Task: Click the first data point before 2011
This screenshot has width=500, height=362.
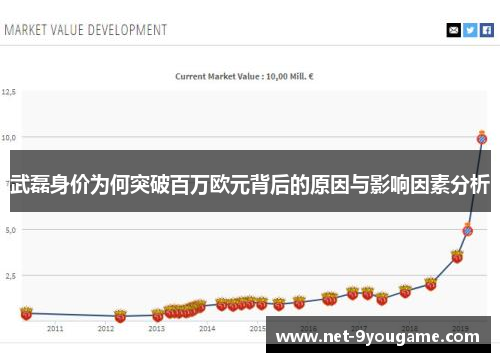Action: (x=26, y=313)
